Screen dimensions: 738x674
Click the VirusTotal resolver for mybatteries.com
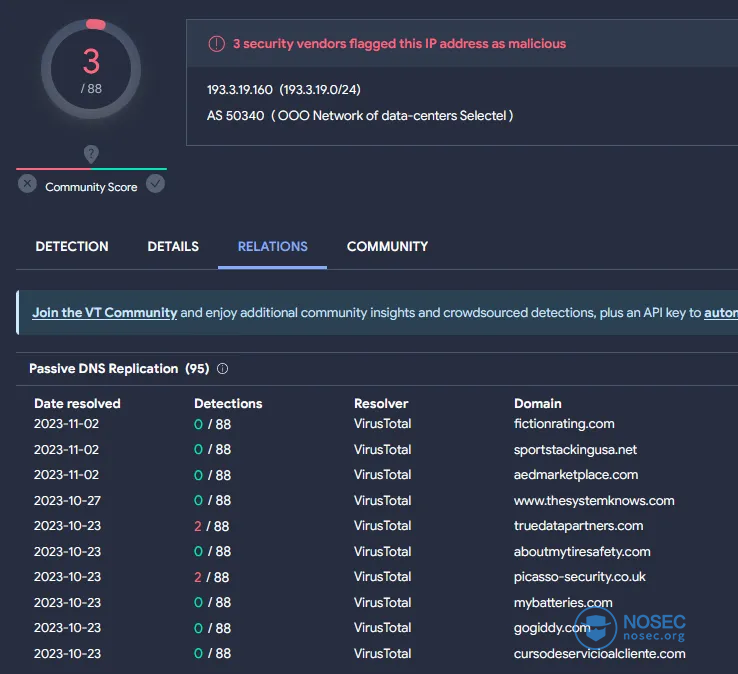(382, 602)
